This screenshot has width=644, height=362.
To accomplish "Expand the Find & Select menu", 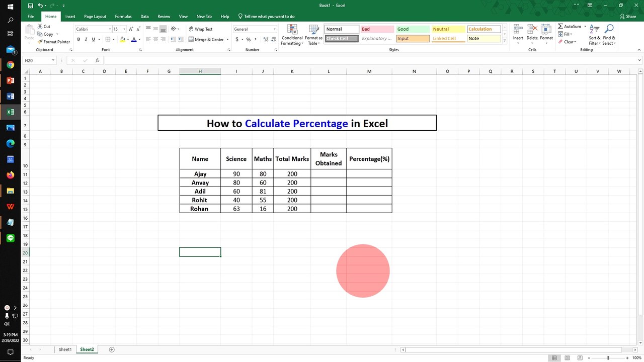I will pos(609,35).
